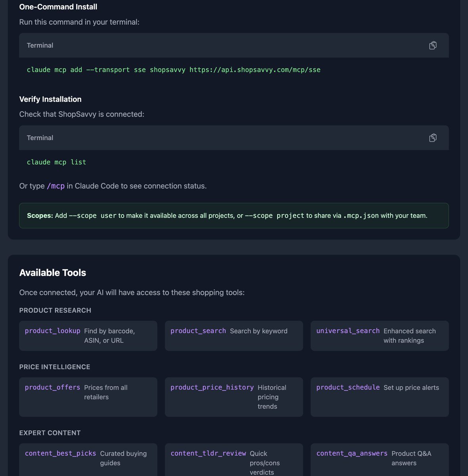Click the Terminal label above list command
The height and width of the screenshot is (476, 468).
coord(40,138)
